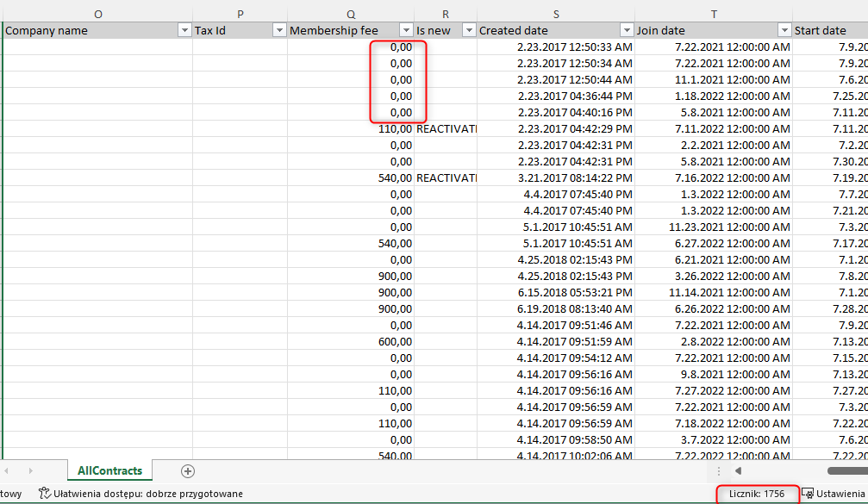
Task: Click the accessibility checker status icon
Action: pos(45,494)
